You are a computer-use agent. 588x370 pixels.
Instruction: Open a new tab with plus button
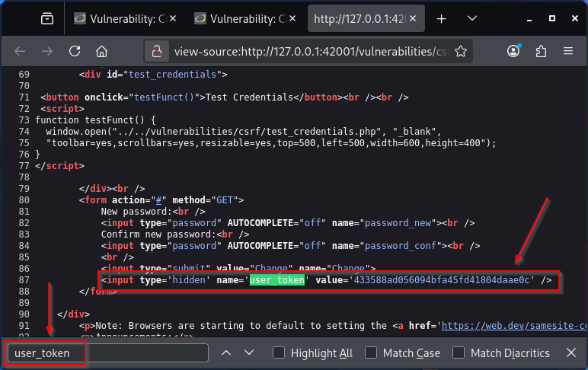coord(441,18)
